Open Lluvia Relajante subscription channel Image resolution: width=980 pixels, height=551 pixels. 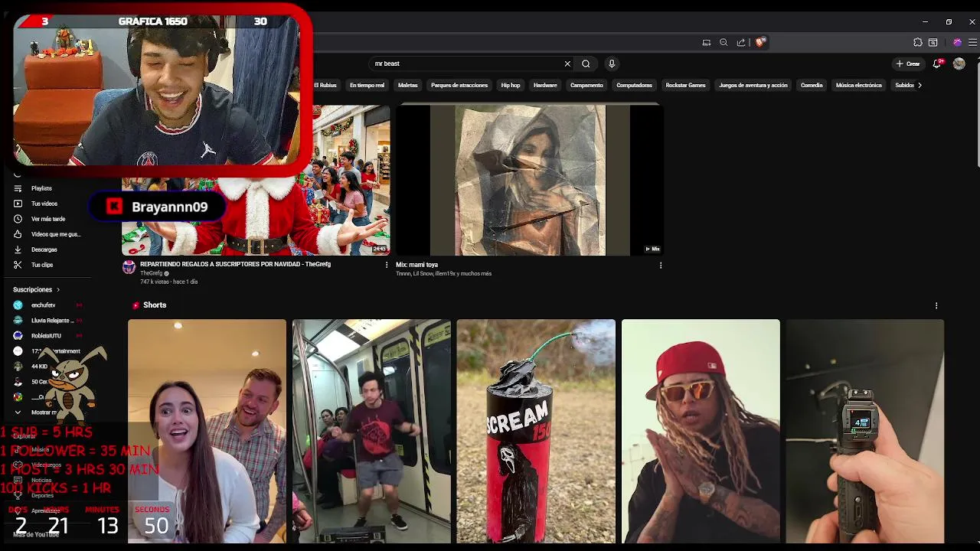point(46,320)
